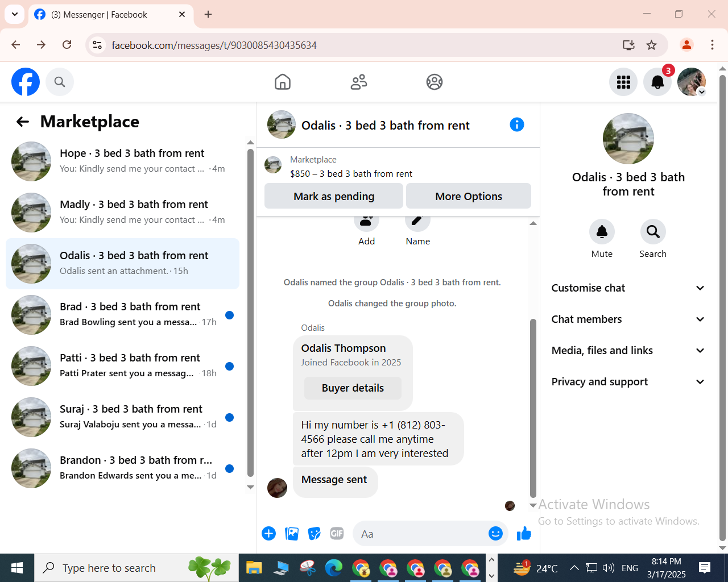The height and width of the screenshot is (582, 728).
Task: Open the Chrome three-dot menu
Action: (x=712, y=45)
